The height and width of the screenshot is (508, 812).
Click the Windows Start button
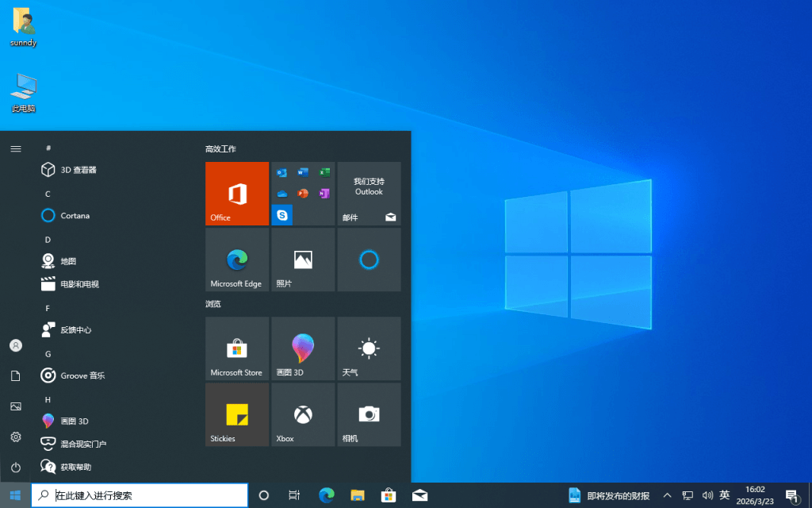pyautogui.click(x=15, y=495)
